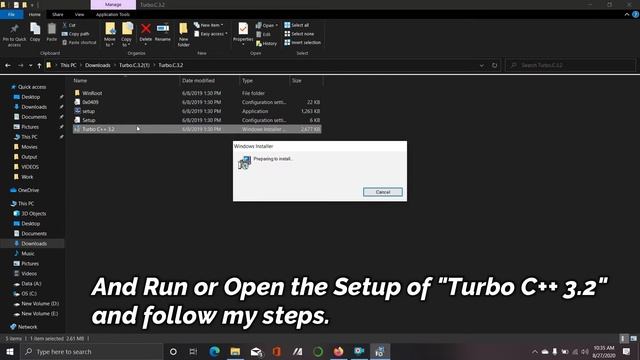Collapse the ribbon with chevron

click(x=627, y=14)
